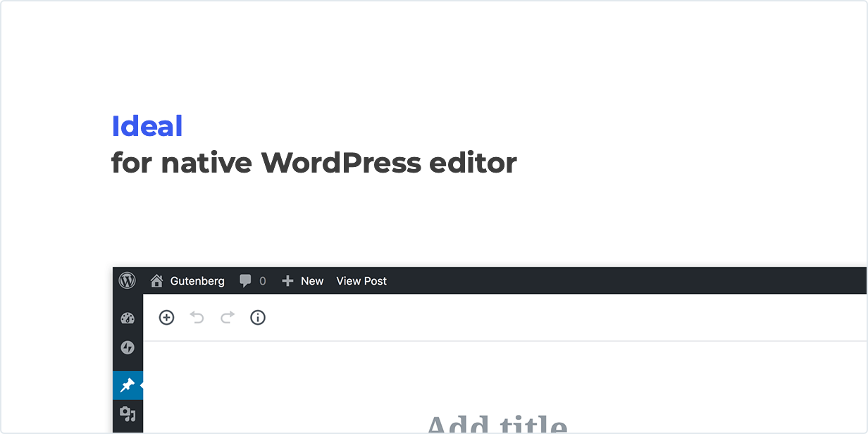This screenshot has width=868, height=434.
Task: Open content structure details via the info icon
Action: click(257, 318)
